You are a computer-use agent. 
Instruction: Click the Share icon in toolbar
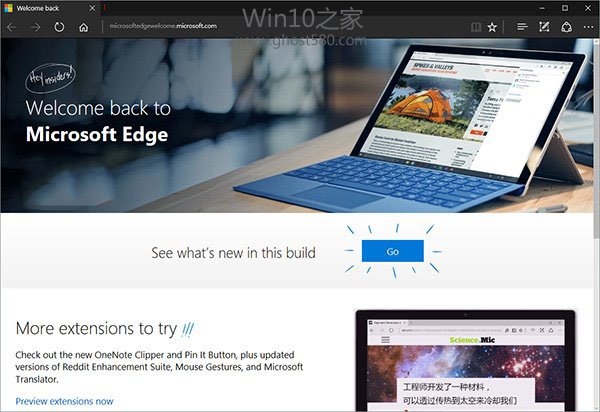click(566, 27)
